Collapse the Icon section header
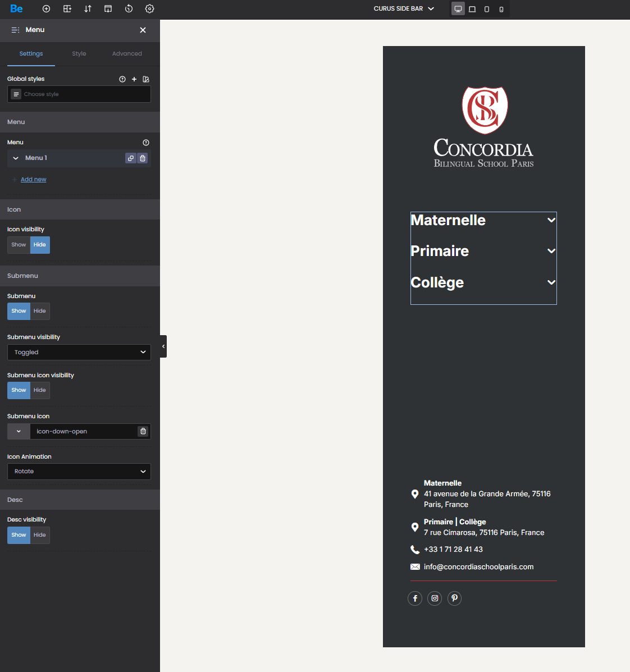Image resolution: width=630 pixels, height=672 pixels. coord(80,209)
